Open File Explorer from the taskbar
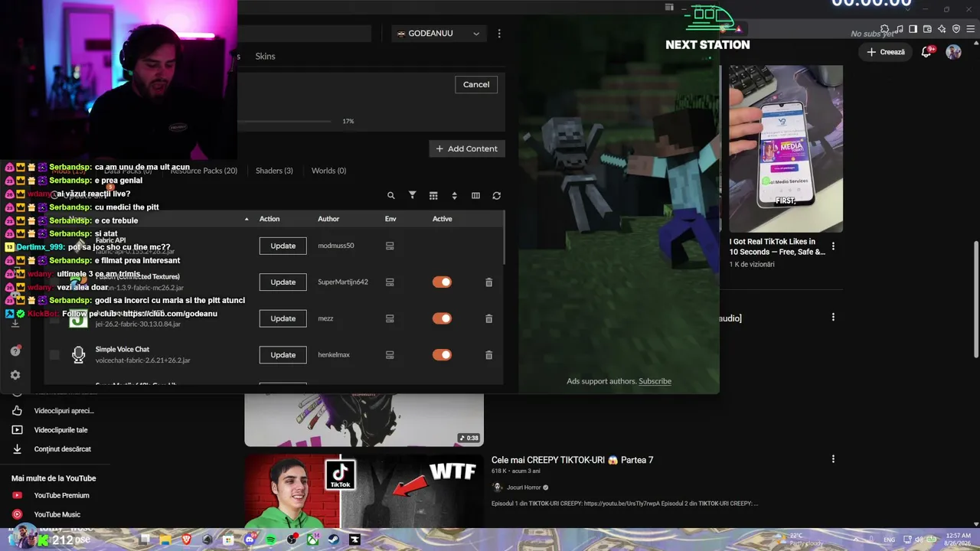The width and height of the screenshot is (980, 551). [165, 540]
